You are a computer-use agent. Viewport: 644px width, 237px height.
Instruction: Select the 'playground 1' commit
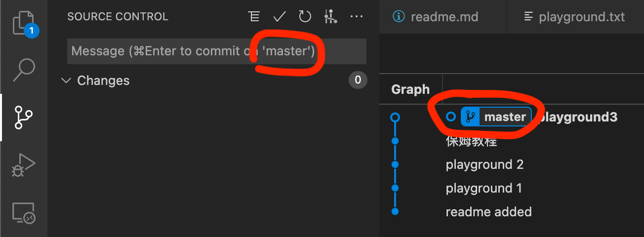point(483,188)
